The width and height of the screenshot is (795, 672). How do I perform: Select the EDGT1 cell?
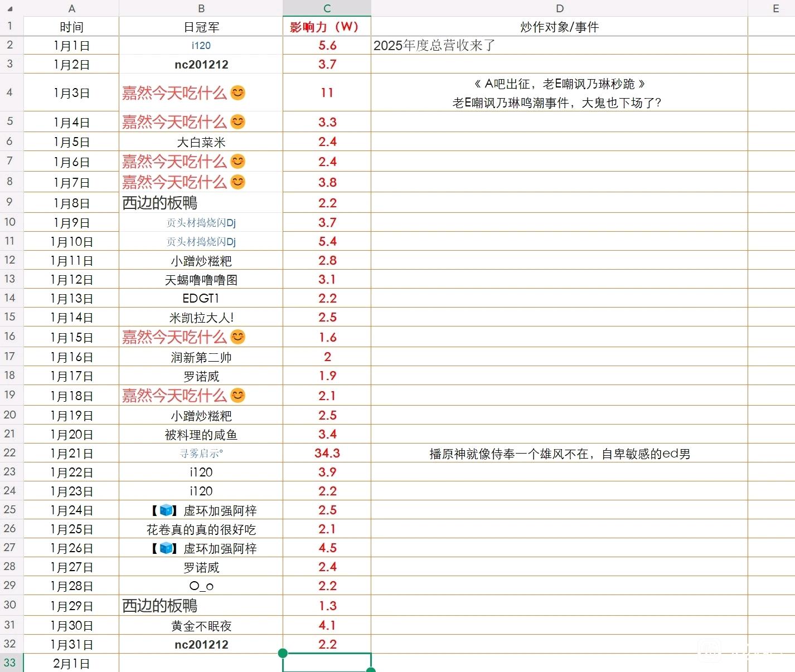201,298
